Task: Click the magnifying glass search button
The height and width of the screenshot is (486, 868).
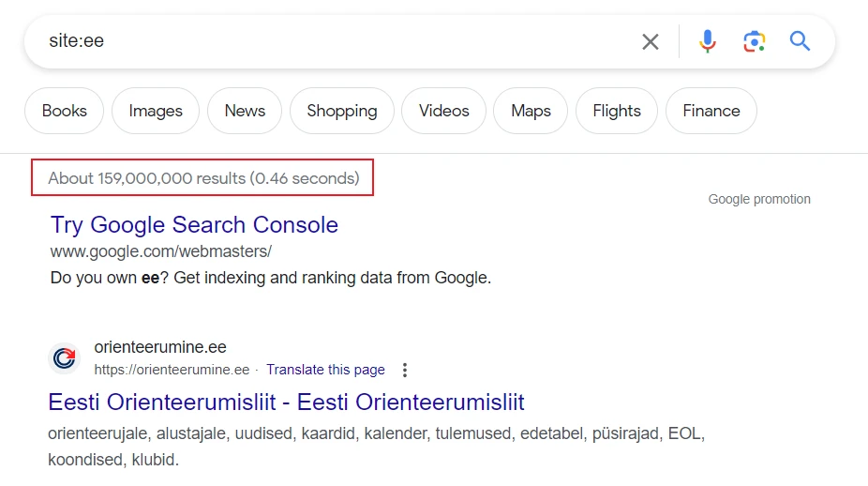Action: point(800,41)
